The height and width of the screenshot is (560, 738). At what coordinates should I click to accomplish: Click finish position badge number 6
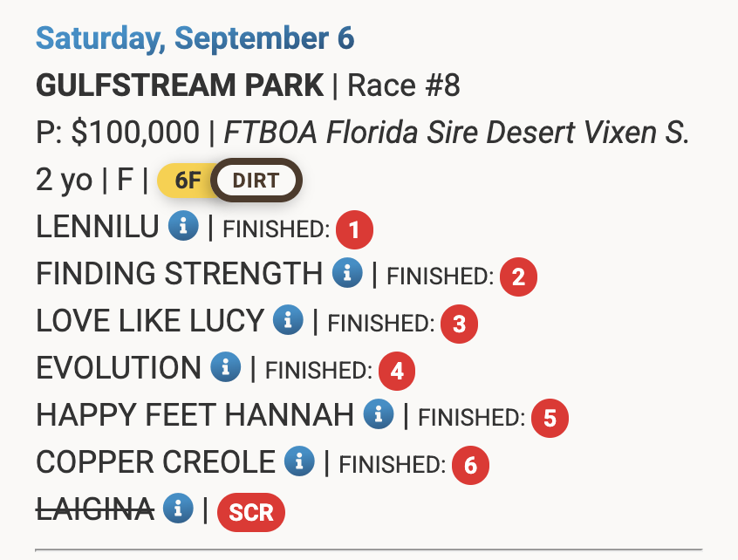click(x=471, y=465)
